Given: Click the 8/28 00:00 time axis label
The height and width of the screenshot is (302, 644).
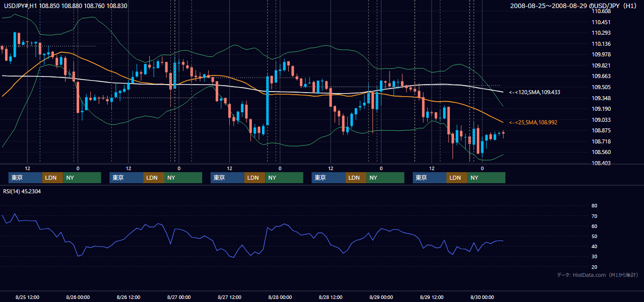Looking at the screenshot, I should (280, 297).
